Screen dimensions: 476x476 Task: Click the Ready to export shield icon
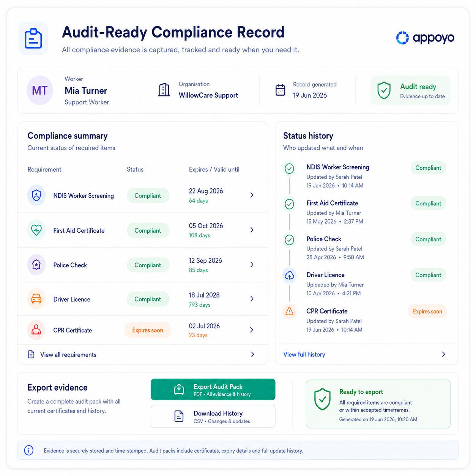(322, 399)
